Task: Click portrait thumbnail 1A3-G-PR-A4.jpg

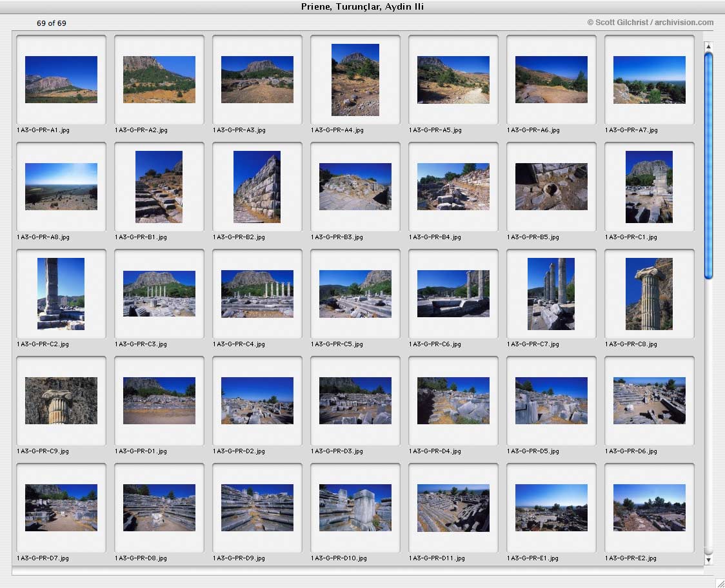Action: coord(355,79)
